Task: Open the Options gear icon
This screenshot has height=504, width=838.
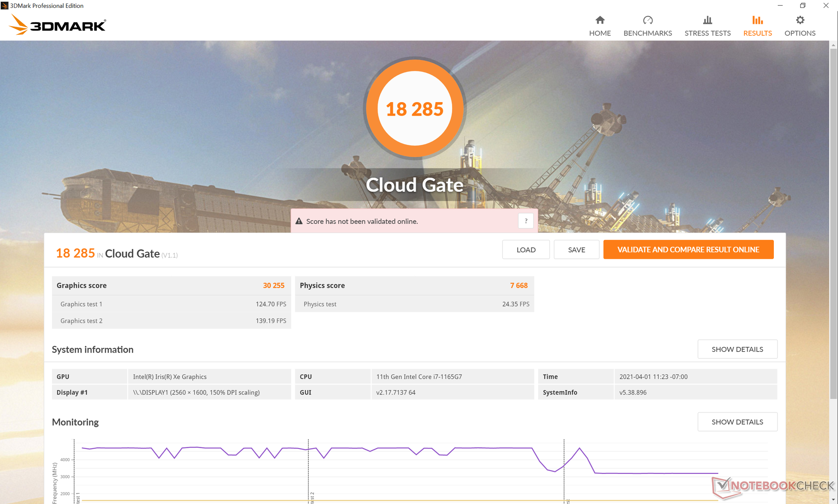Action: point(800,20)
